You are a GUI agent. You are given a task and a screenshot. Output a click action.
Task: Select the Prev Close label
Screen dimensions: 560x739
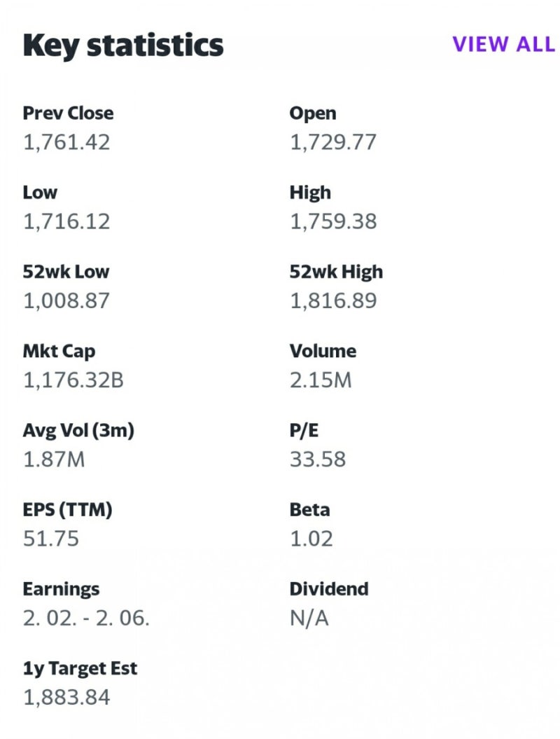pyautogui.click(x=68, y=113)
